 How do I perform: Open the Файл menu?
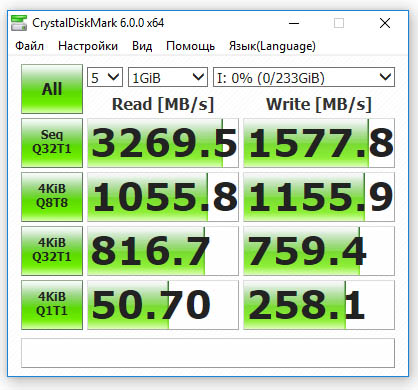pos(29,46)
